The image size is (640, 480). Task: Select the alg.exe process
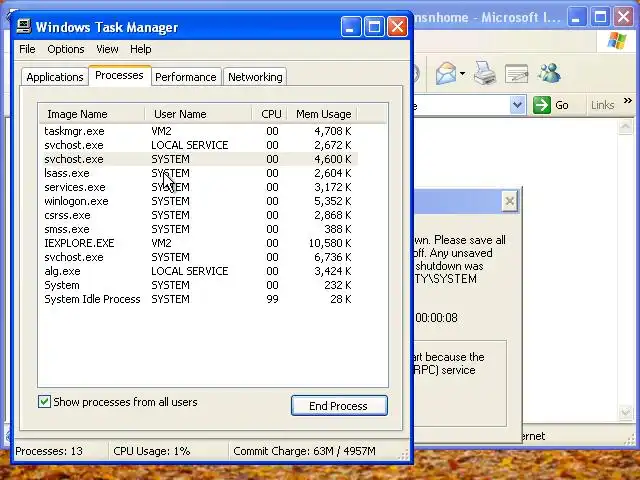pos(198,271)
